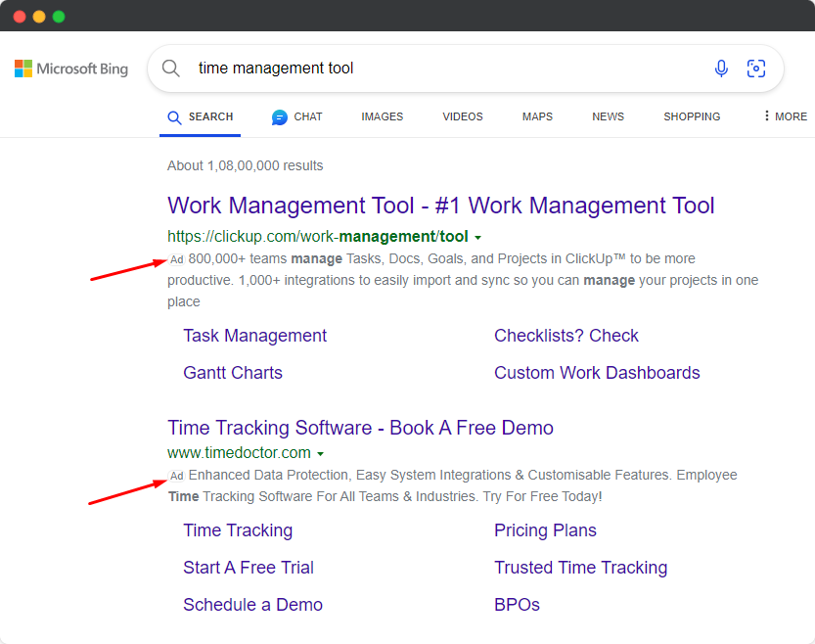Click the red close window button
Screen dimensions: 815x644
click(20, 17)
